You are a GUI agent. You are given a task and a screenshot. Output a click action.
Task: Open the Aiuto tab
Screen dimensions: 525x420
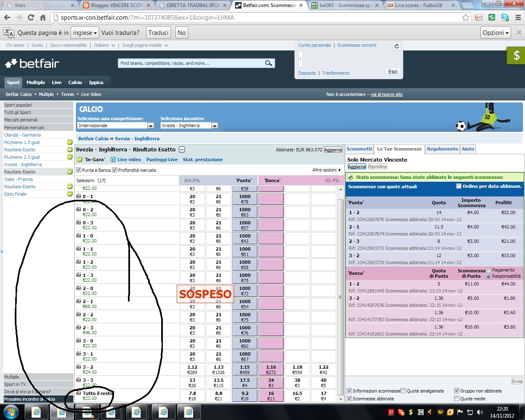[x=468, y=149]
